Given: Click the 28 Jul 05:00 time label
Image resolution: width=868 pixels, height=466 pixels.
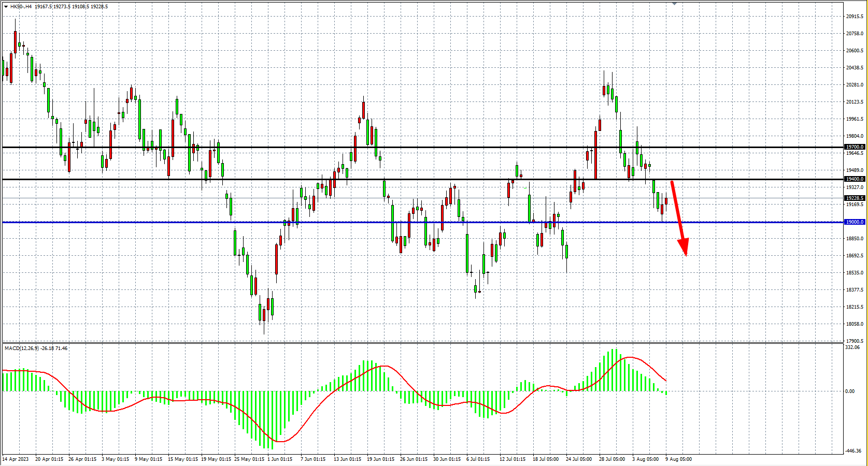Looking at the screenshot, I should 612,459.
